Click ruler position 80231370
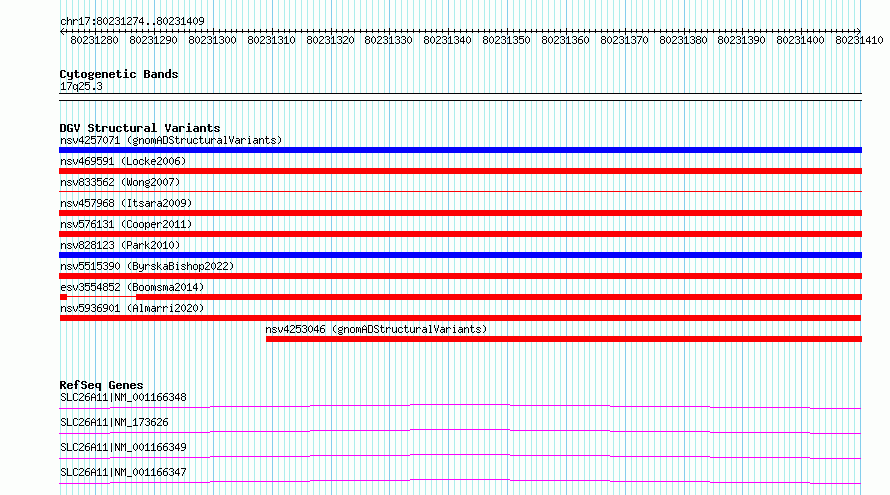 coord(624,40)
